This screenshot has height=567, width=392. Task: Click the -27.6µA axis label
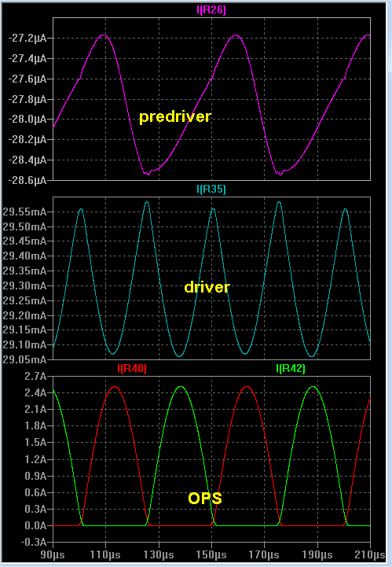[27, 79]
